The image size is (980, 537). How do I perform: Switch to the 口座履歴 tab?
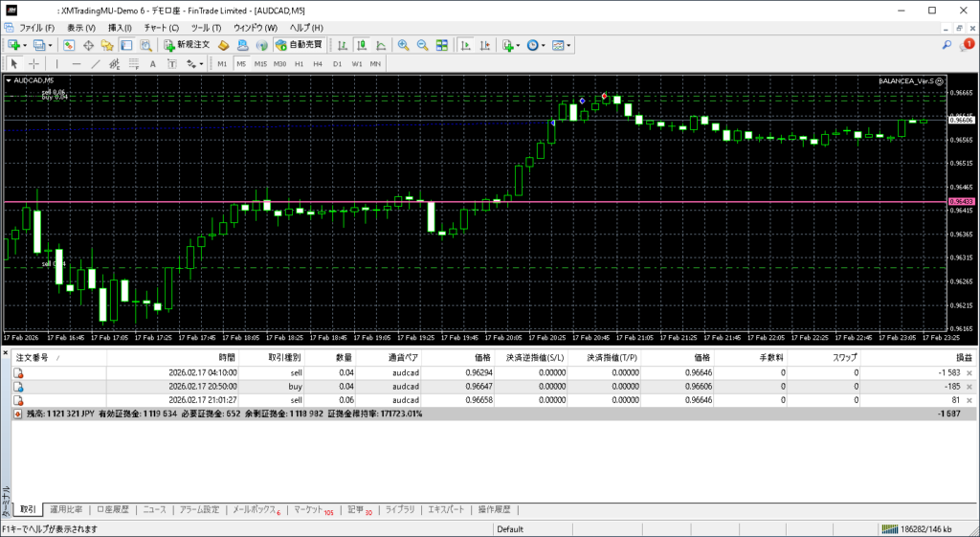(x=113, y=510)
